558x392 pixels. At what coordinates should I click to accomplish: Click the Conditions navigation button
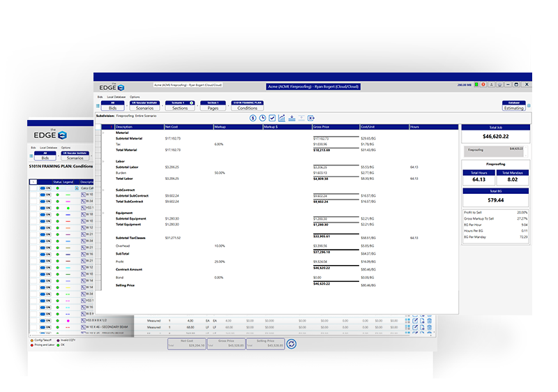tap(248, 105)
